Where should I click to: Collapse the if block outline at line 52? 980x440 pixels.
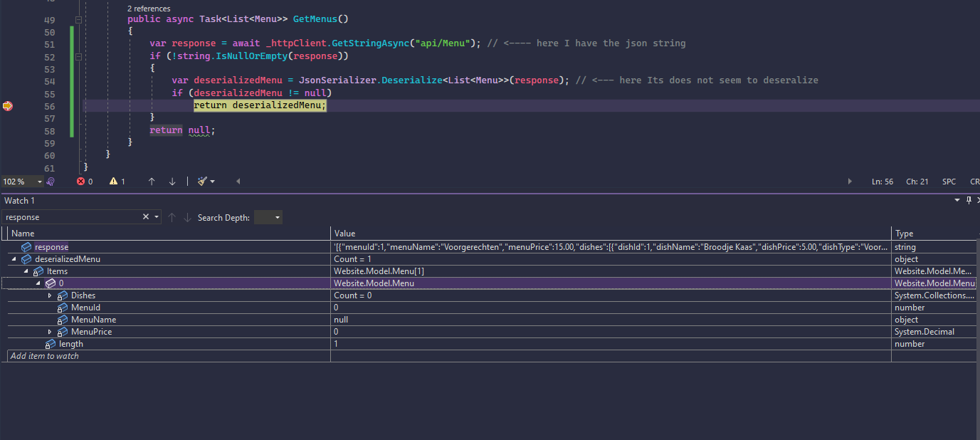click(x=79, y=56)
